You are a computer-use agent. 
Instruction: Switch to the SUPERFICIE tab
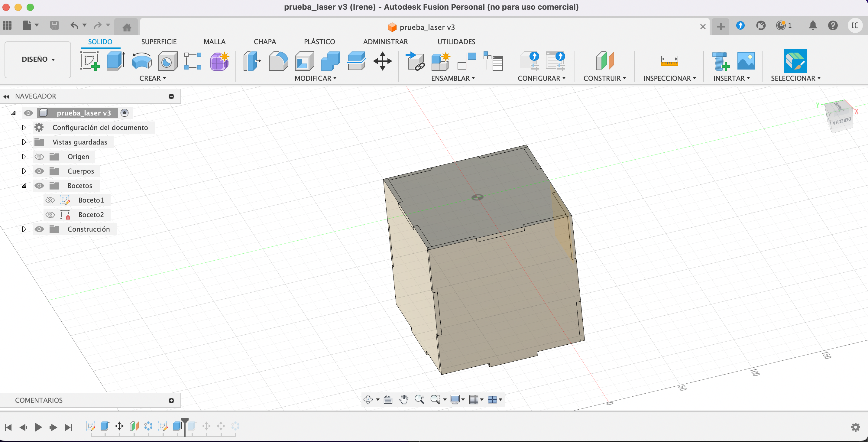click(159, 42)
